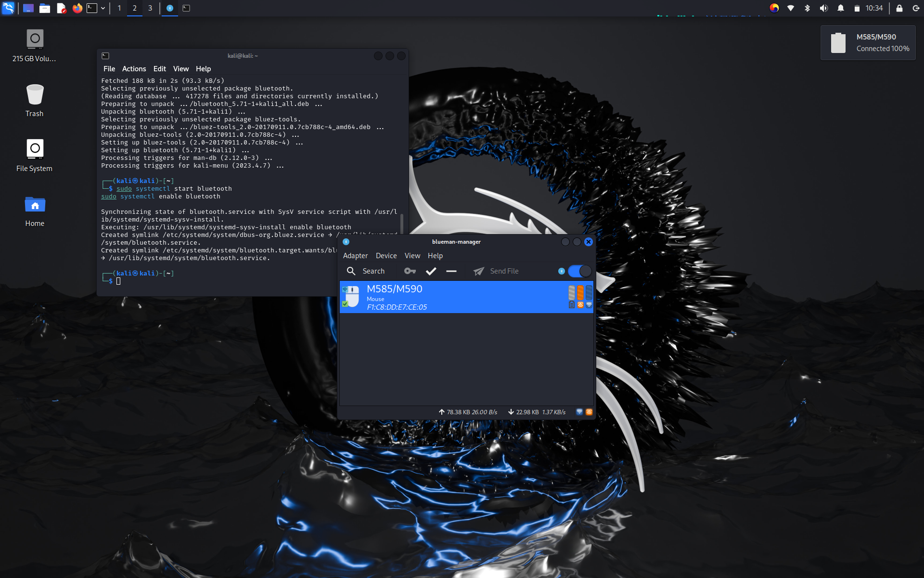Open the Kali applications menu icon

click(8, 8)
